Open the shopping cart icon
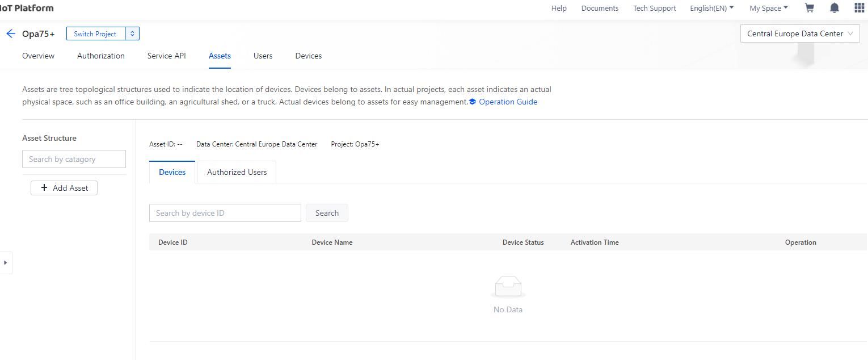Viewport: 868px width, 360px height. 810,8
